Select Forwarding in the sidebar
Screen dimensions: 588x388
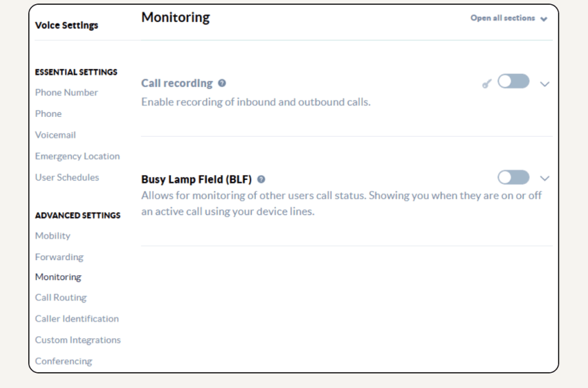click(59, 257)
